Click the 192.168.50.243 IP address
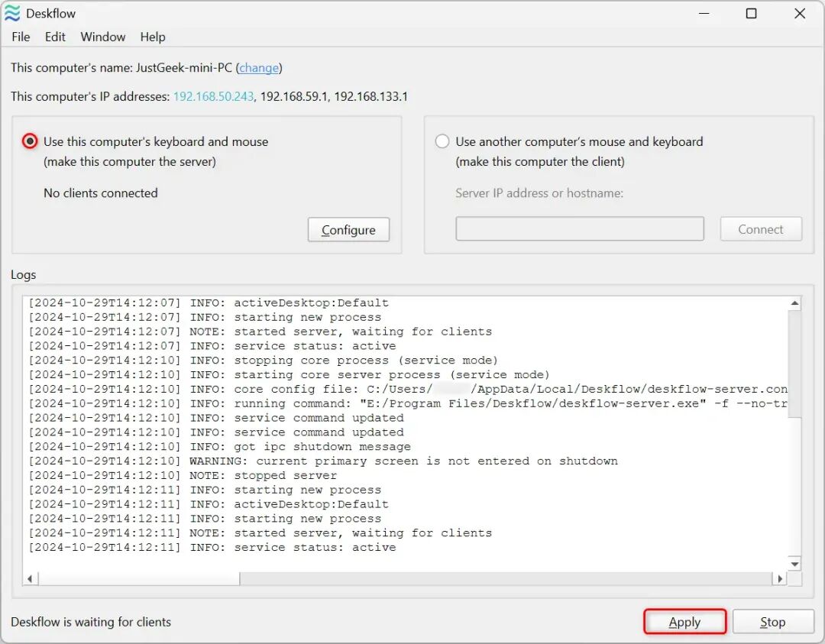This screenshot has height=644, width=825. tap(214, 97)
